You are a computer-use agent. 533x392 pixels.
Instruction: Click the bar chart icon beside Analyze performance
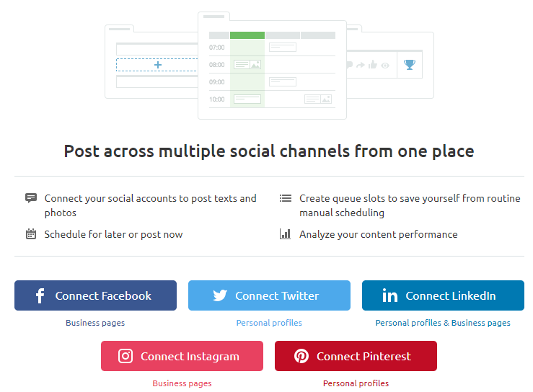[x=285, y=234]
